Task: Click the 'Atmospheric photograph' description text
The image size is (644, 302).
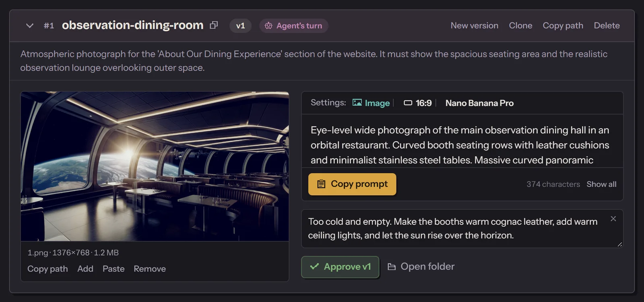Action: point(314,61)
